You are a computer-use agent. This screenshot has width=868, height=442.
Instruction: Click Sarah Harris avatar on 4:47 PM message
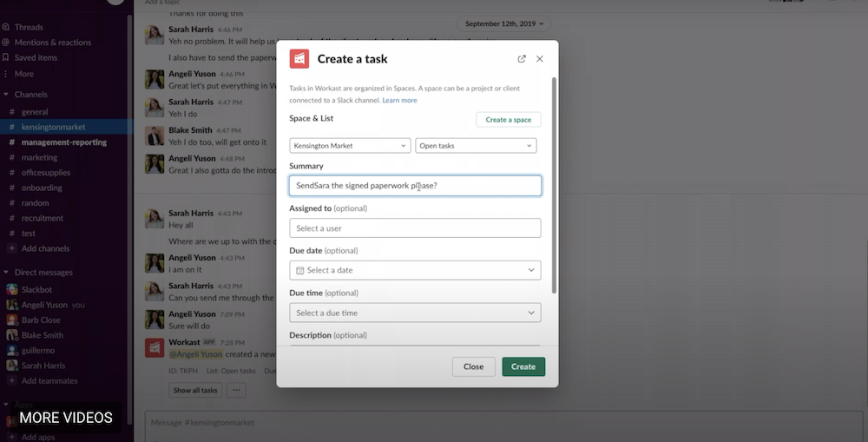point(155,108)
